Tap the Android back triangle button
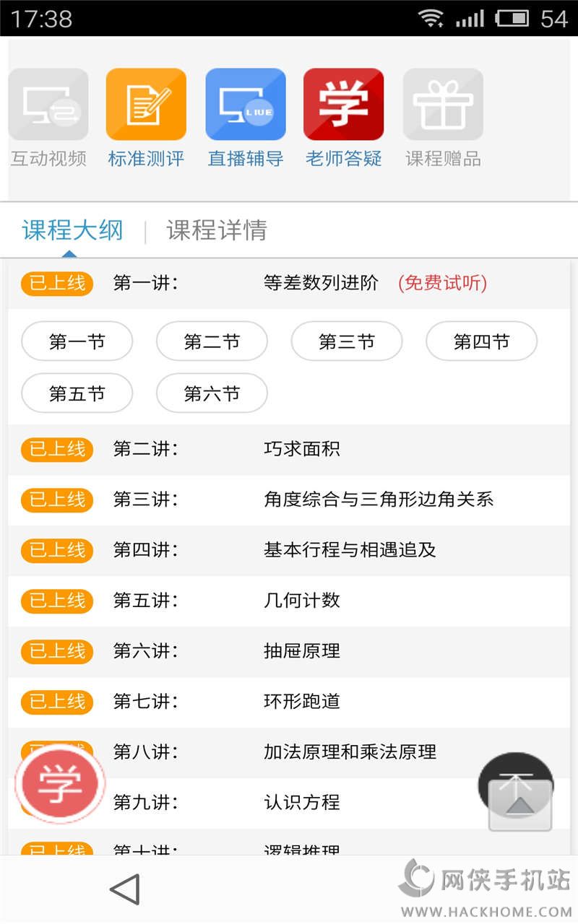Viewport: 578px width, 924px height. [x=125, y=889]
